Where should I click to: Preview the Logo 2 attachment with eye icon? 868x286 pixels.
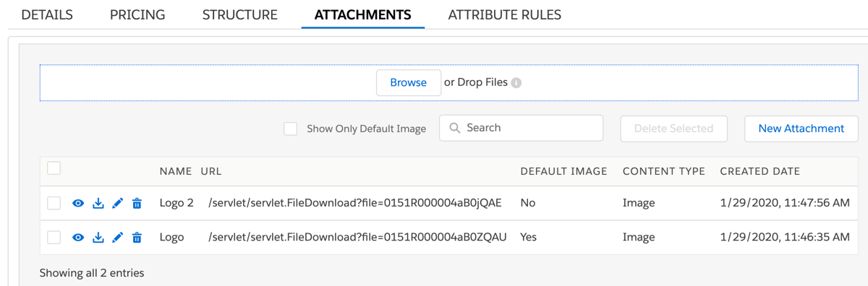coord(78,204)
